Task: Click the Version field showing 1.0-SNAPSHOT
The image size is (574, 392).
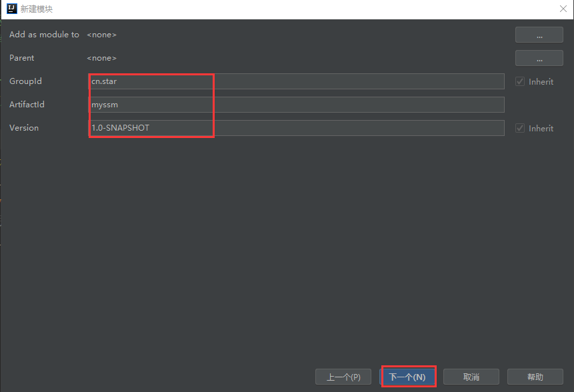Action: [x=200, y=127]
